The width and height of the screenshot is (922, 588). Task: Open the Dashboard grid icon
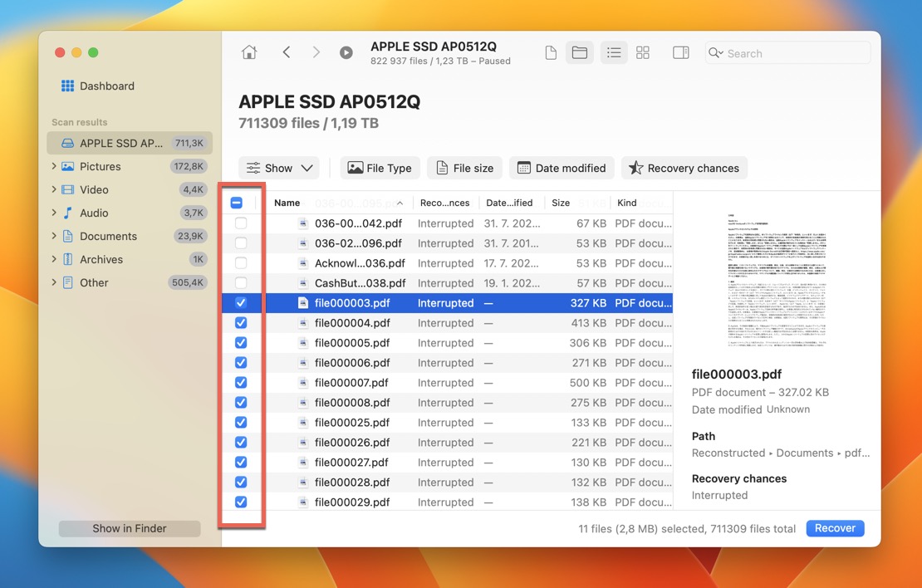click(67, 86)
